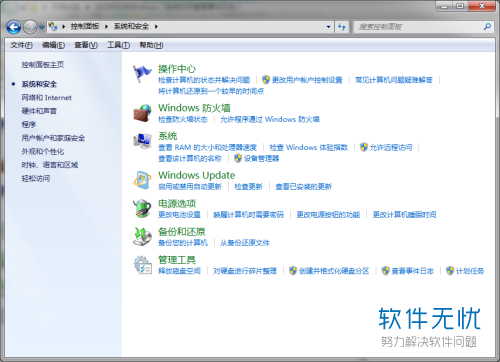Click 检查更新 link

pyautogui.click(x=249, y=187)
